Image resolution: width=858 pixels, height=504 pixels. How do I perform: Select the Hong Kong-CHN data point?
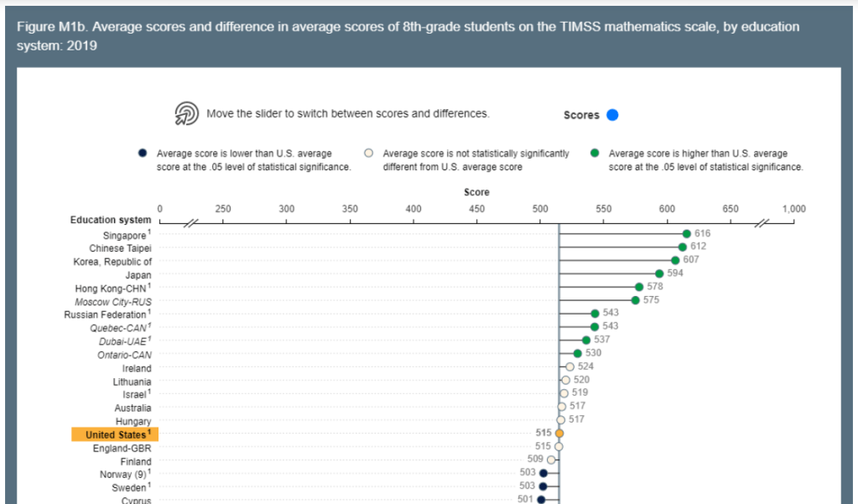(639, 287)
